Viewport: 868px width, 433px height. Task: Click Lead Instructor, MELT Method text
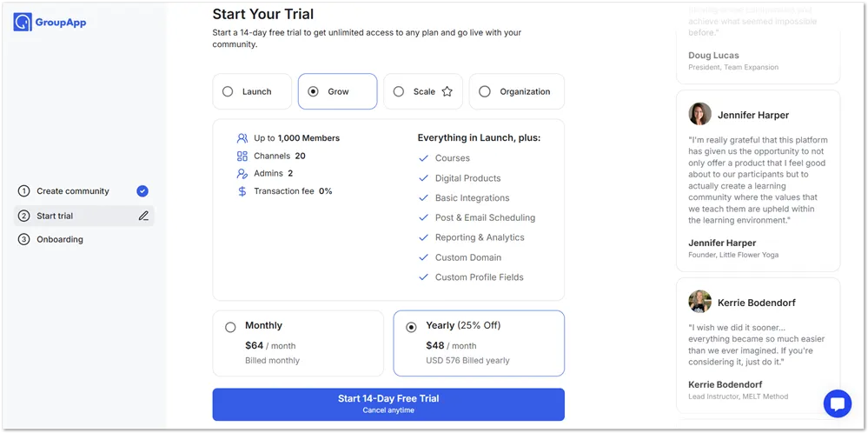click(738, 396)
